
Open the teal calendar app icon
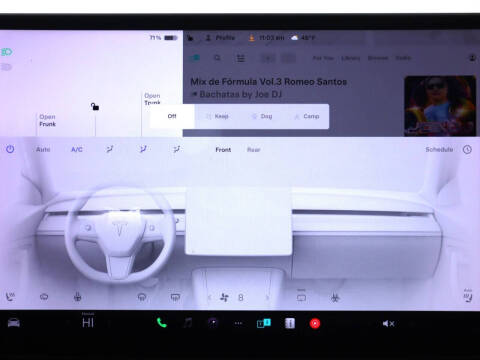point(264,323)
